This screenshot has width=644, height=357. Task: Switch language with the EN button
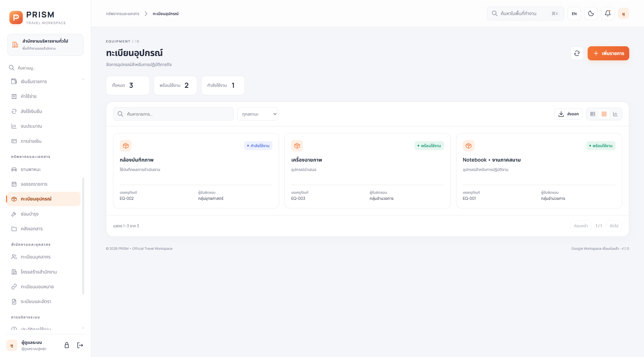(x=574, y=13)
